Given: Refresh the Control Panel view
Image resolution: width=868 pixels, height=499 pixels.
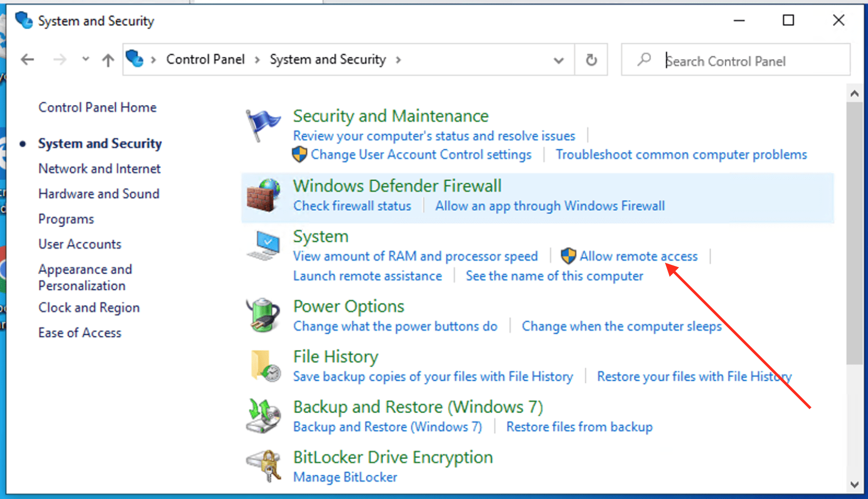Looking at the screenshot, I should (591, 60).
